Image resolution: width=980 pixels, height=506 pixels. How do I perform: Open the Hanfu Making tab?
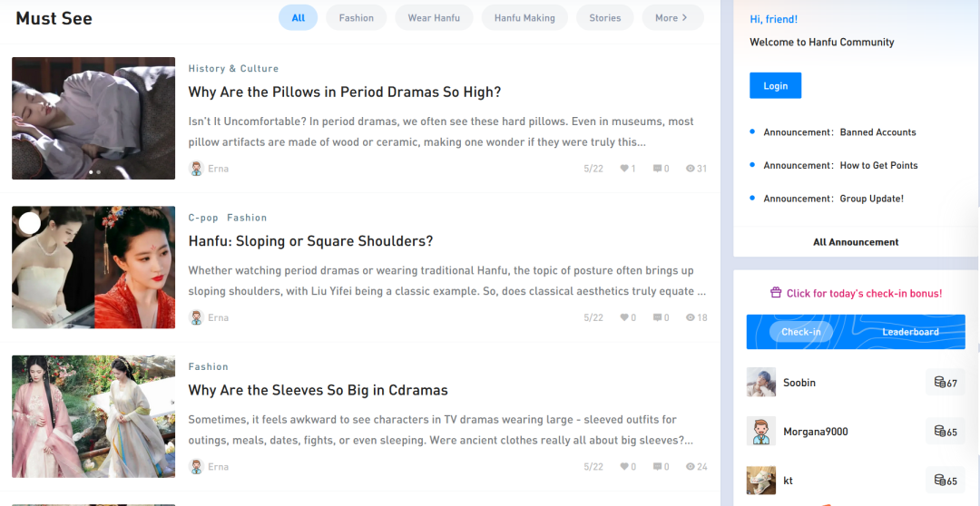tap(524, 18)
